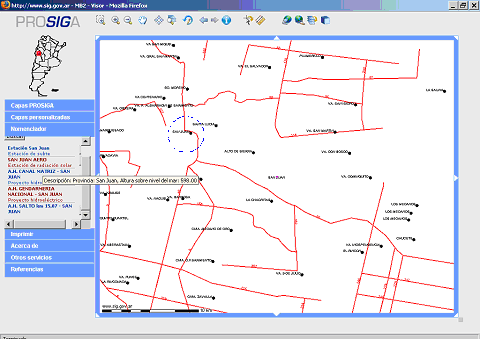Activate the measure ruler tool
Viewport: 480px width, 360px height.
coord(260,20)
